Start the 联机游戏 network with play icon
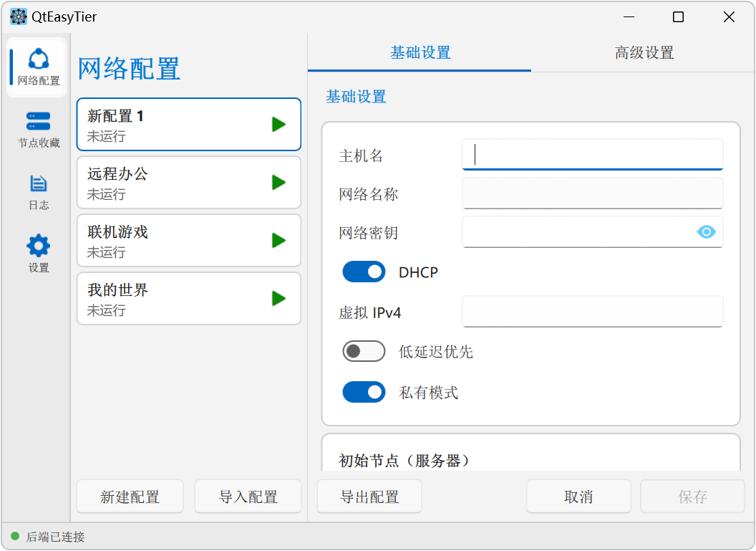Image resolution: width=756 pixels, height=551 pixels. pyautogui.click(x=278, y=240)
